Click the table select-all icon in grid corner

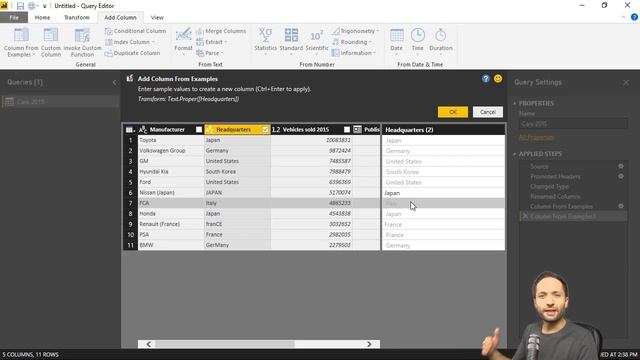pos(129,130)
